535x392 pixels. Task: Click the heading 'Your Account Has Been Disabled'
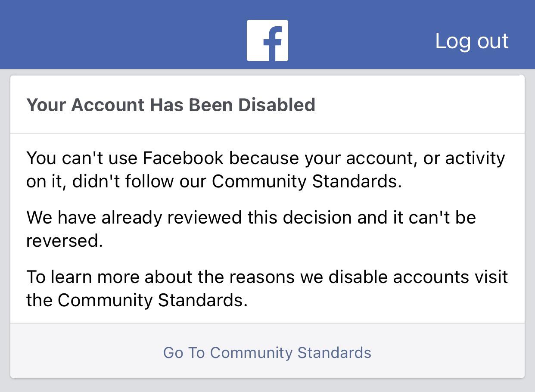pyautogui.click(x=171, y=104)
